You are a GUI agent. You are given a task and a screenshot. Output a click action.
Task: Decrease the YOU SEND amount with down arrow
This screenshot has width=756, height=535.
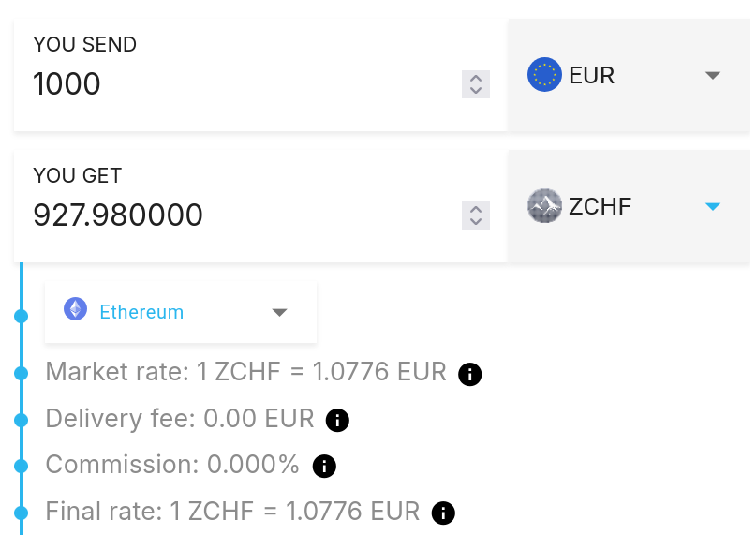click(476, 91)
